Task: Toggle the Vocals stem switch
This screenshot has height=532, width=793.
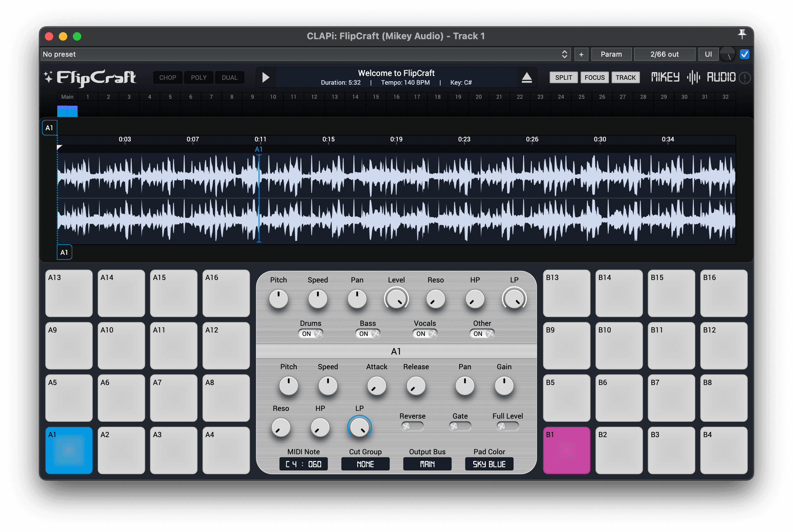Action: click(425, 334)
